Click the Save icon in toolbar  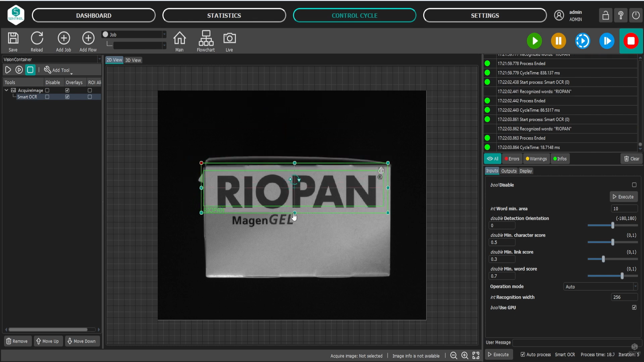(13, 39)
